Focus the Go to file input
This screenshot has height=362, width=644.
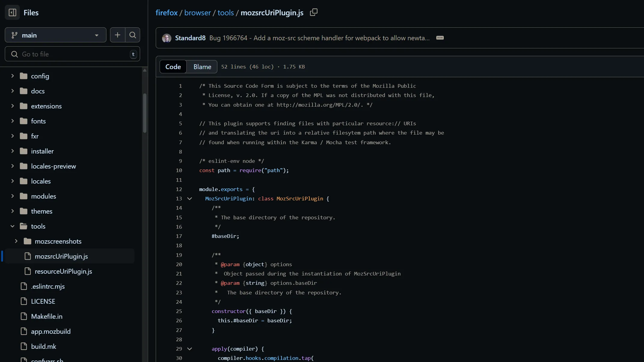click(x=72, y=54)
